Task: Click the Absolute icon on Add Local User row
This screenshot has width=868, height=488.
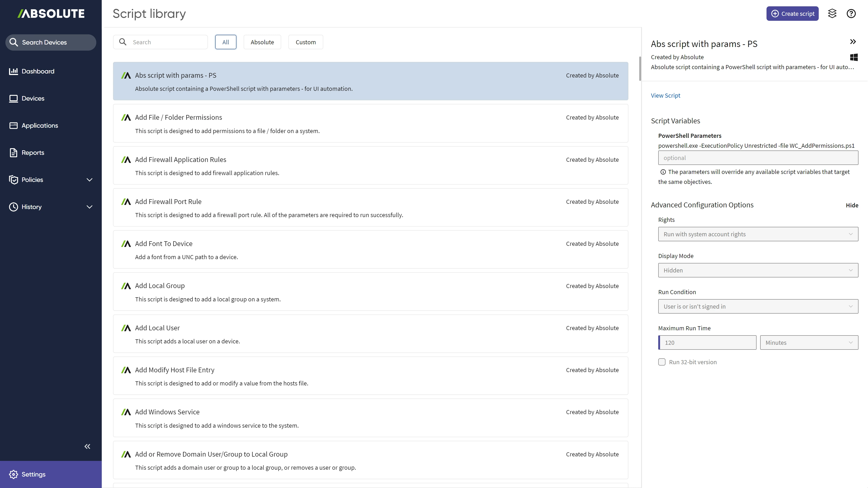Action: pos(126,328)
